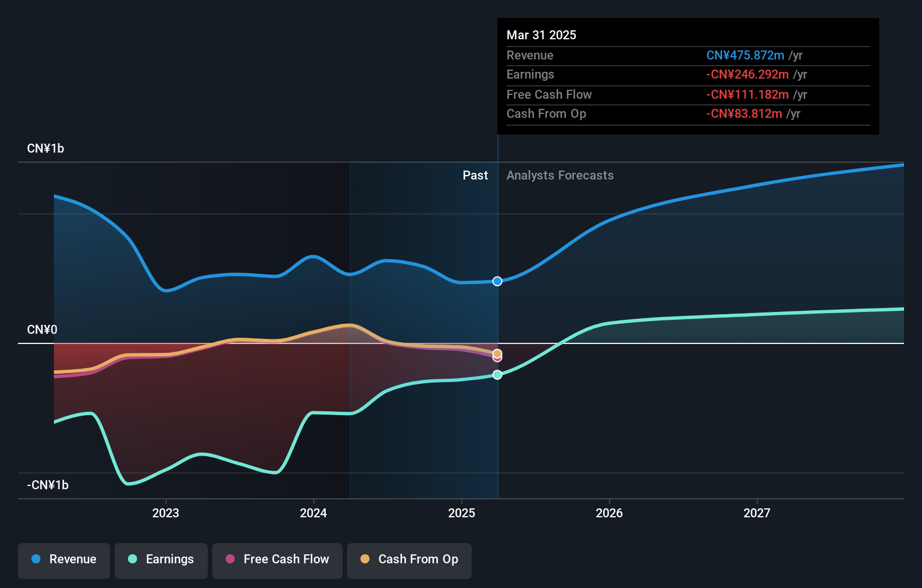The width and height of the screenshot is (922, 588).
Task: Click the CN¥1b y-axis label
Action: point(45,149)
